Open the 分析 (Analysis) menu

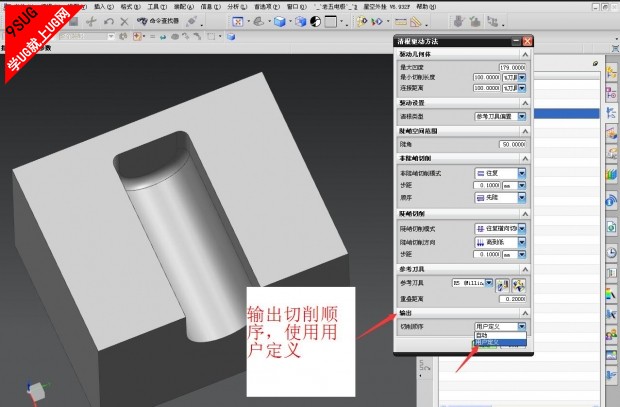(x=237, y=7)
